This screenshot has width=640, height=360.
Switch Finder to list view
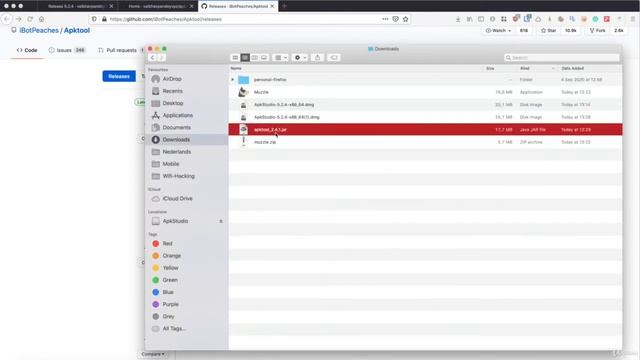[245, 58]
